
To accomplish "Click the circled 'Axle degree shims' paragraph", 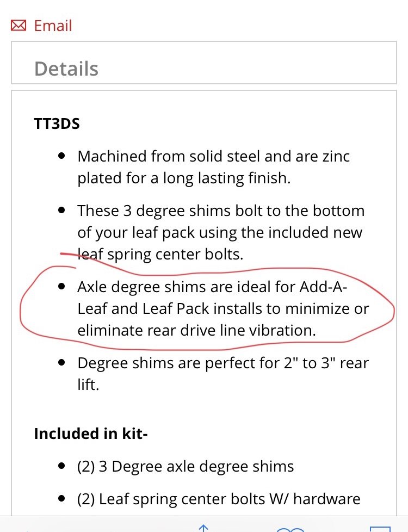I will coord(223,308).
